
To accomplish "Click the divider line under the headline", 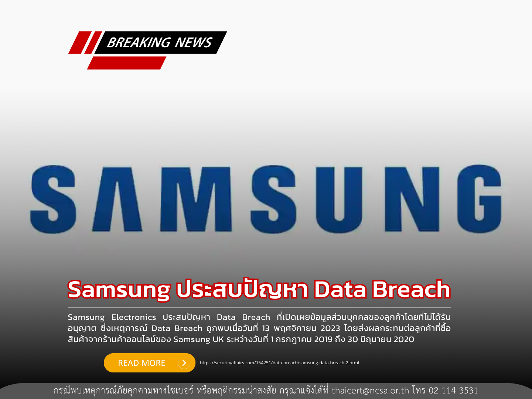I will 259,308.
